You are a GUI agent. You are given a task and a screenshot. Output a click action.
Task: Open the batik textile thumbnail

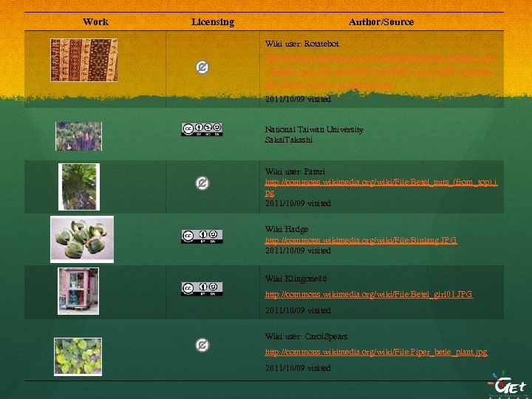coord(83,60)
